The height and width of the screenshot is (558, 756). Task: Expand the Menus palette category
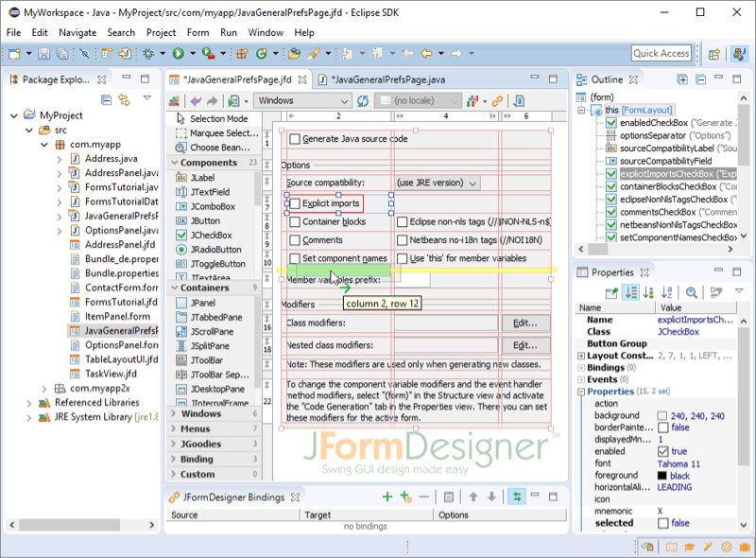[174, 428]
